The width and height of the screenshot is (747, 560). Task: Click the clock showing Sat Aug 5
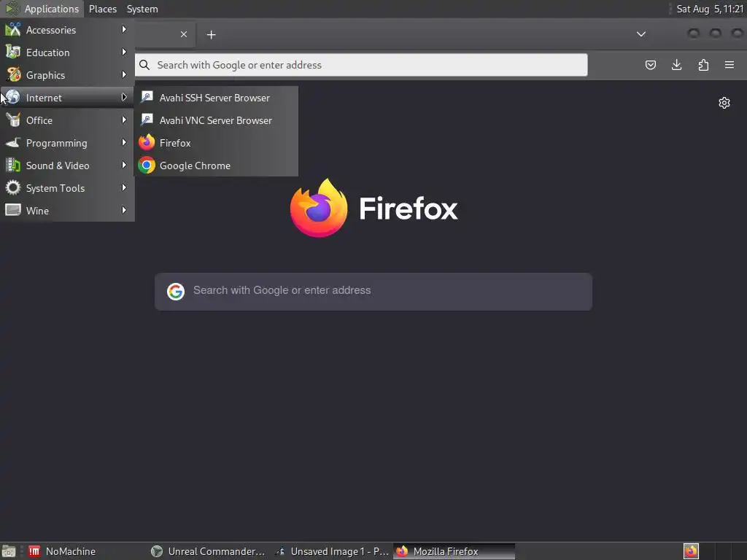[x=710, y=9]
